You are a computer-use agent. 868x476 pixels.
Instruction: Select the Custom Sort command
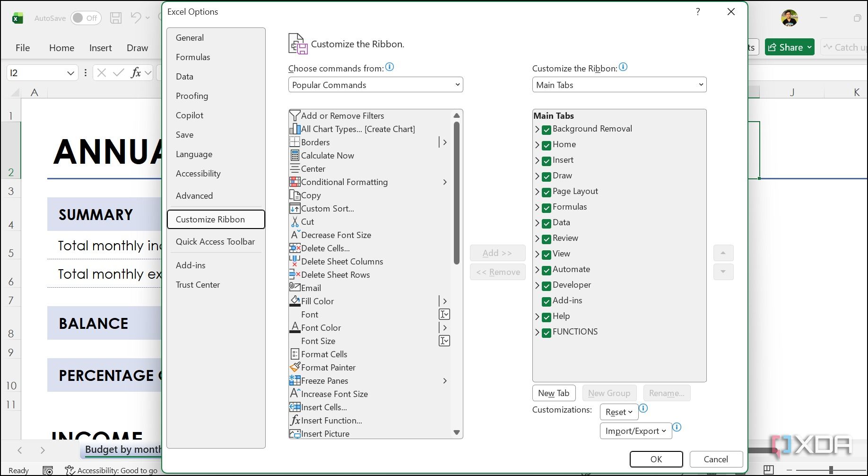point(369,209)
